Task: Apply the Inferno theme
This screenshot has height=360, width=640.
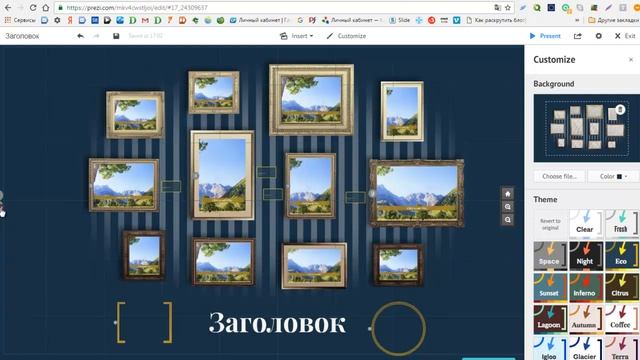Action: pyautogui.click(x=586, y=288)
